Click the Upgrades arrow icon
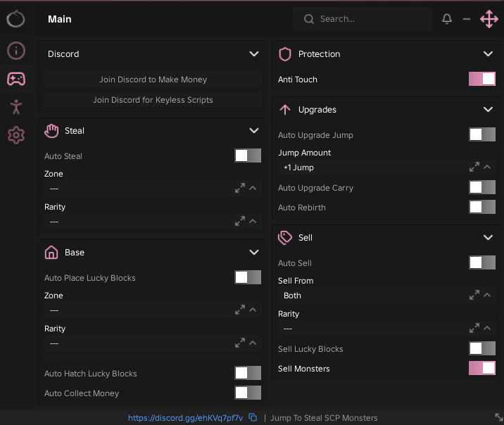 pyautogui.click(x=285, y=110)
